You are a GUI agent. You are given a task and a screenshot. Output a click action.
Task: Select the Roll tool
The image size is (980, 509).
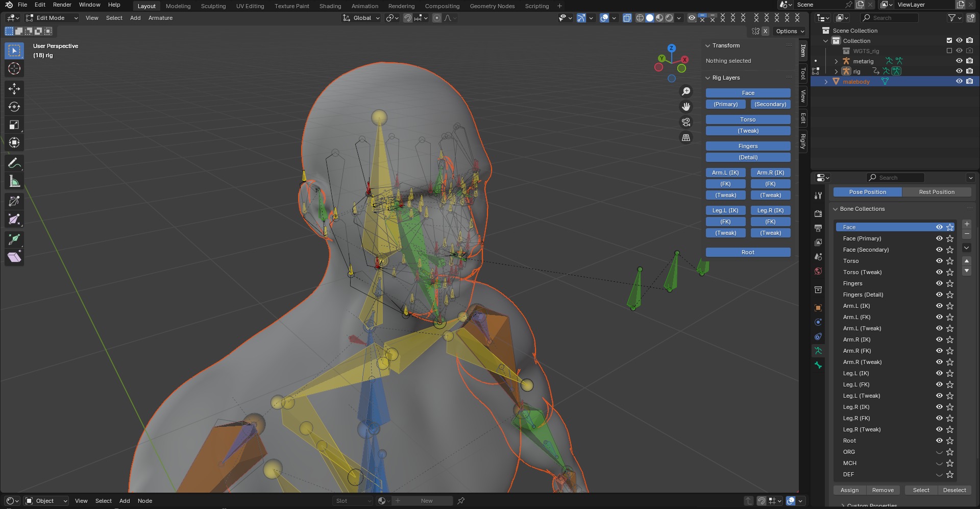point(14,201)
